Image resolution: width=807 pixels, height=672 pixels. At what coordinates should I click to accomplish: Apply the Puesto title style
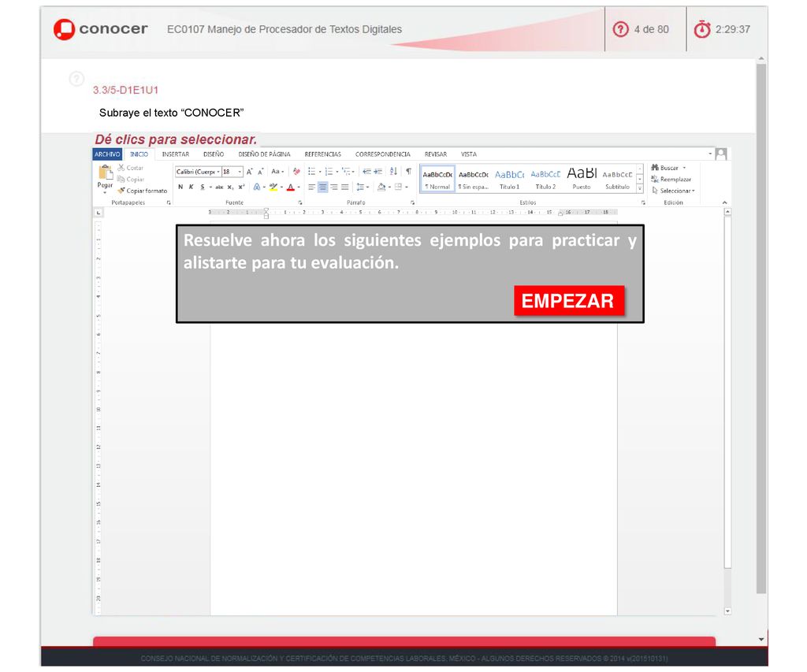click(x=582, y=179)
